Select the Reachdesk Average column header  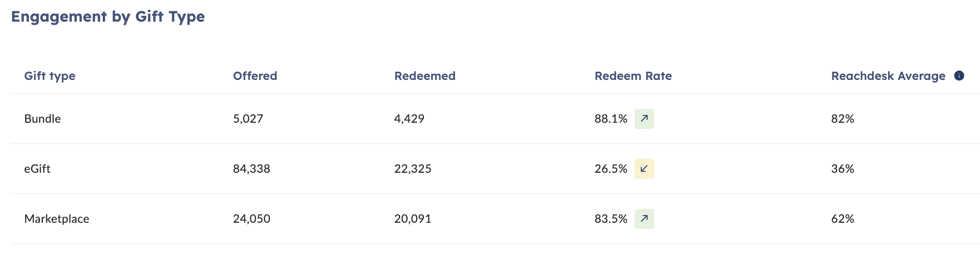[888, 76]
